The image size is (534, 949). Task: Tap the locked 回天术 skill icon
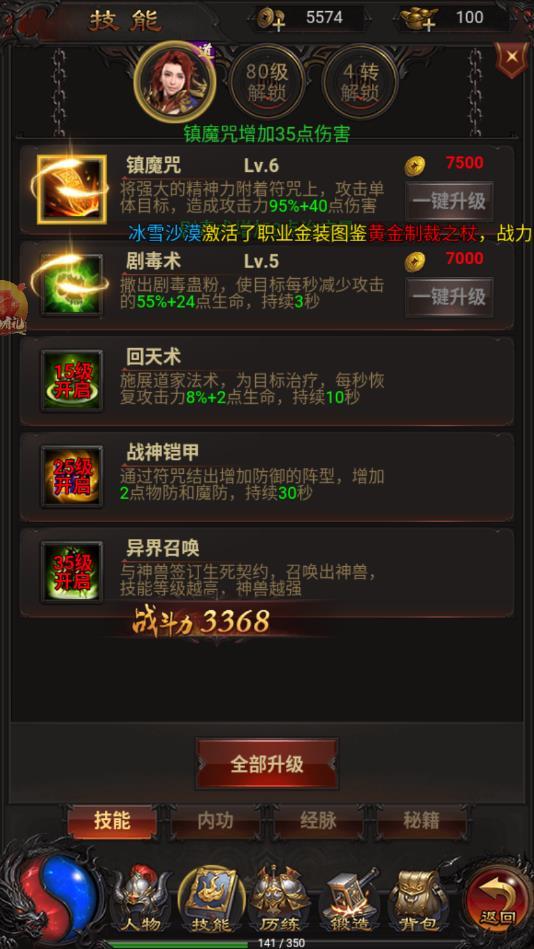tap(71, 381)
